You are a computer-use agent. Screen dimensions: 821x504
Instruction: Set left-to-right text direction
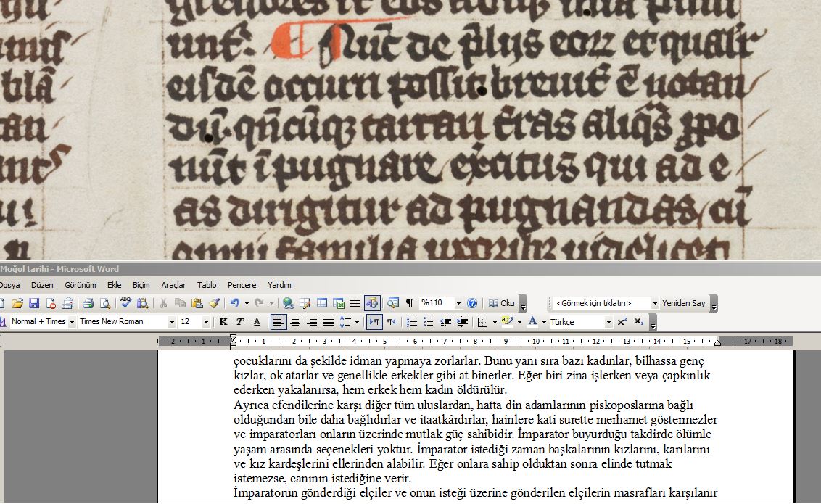pos(374,322)
